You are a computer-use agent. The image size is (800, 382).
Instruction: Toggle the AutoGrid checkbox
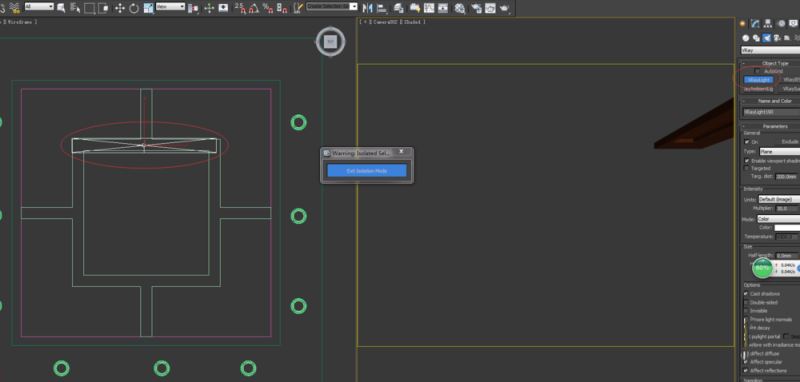pyautogui.click(x=757, y=71)
